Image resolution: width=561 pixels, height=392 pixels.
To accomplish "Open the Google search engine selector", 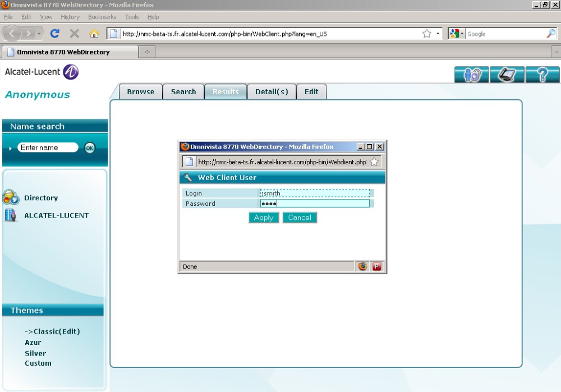I will point(457,34).
